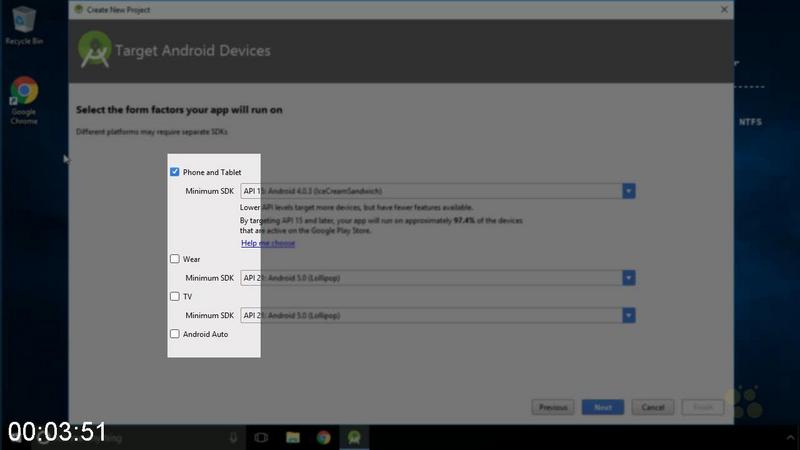This screenshot has width=800, height=450.
Task: Open the Recycle Bin desktop icon
Action: 23,26
